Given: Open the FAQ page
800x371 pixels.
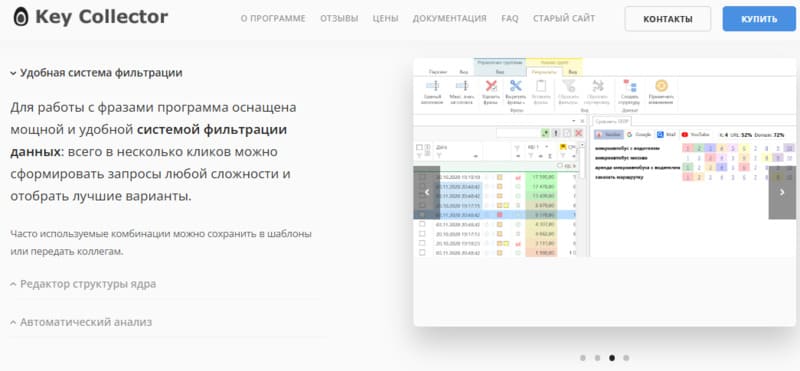Looking at the screenshot, I should coord(510,19).
